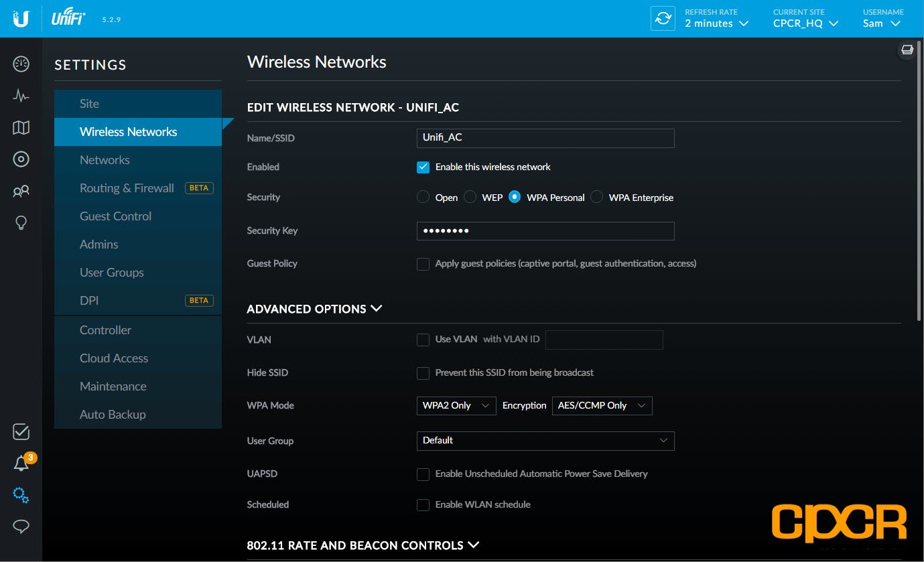
Task: Enable Unscheduled Automatic Power Save Delivery
Action: coord(423,474)
